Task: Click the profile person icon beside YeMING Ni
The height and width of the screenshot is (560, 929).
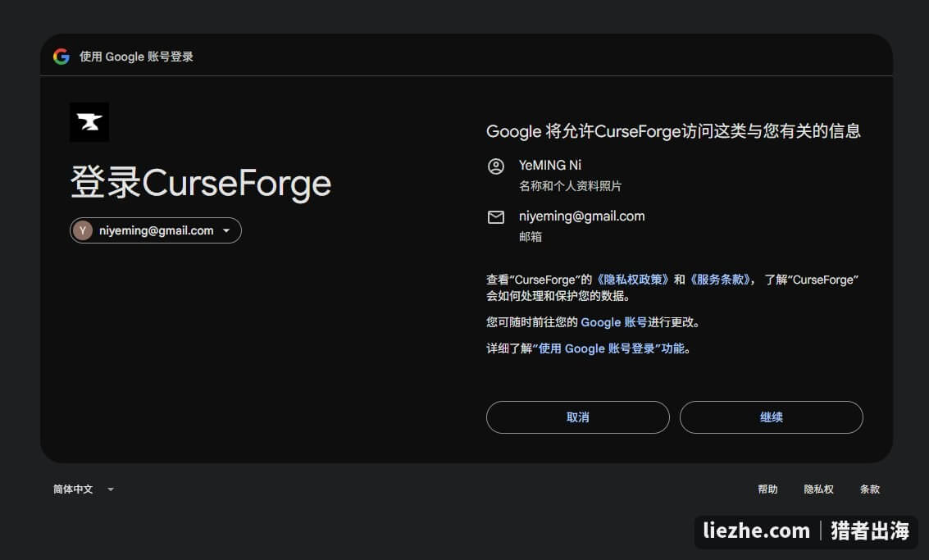Action: 496,166
